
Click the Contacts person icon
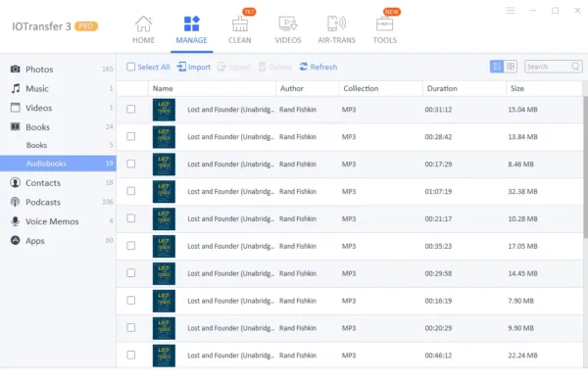(x=15, y=182)
